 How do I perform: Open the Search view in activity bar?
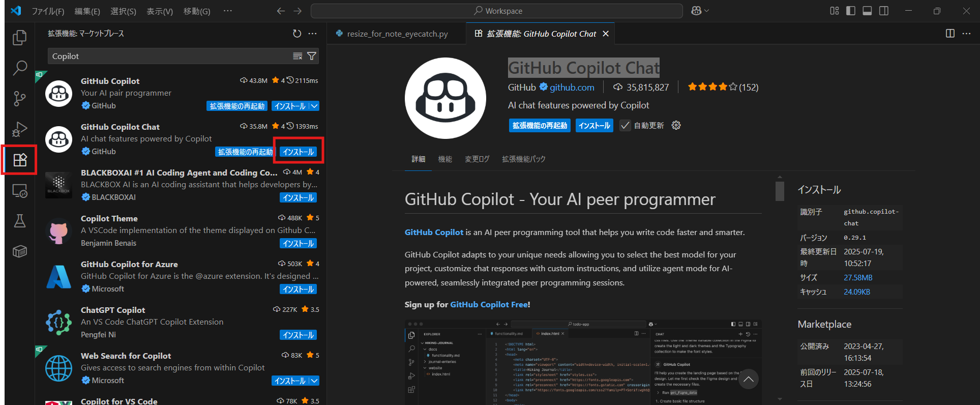pyautogui.click(x=19, y=68)
